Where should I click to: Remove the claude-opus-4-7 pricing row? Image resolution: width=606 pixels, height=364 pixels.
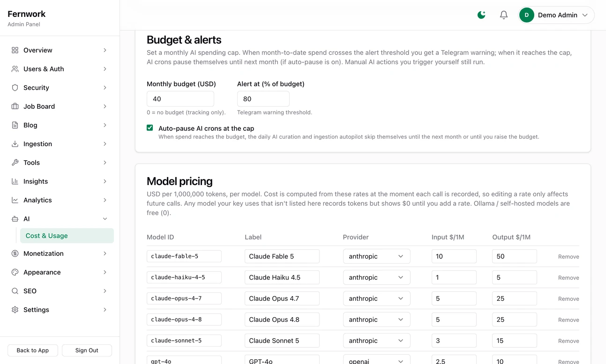pos(569,299)
